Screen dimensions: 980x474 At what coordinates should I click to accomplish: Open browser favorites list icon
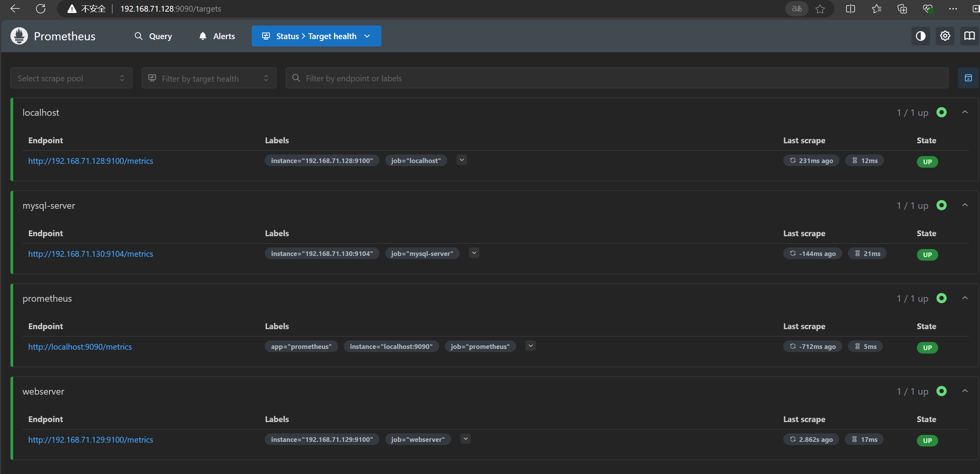click(x=877, y=9)
